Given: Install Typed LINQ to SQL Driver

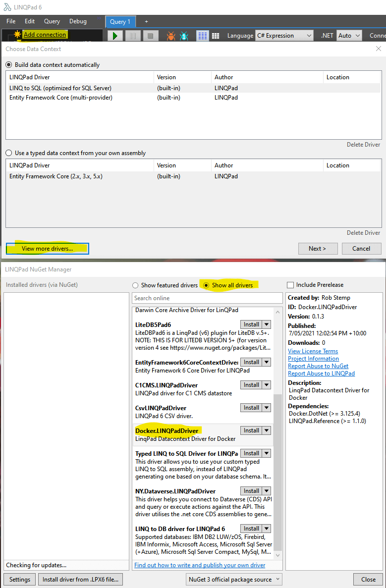Looking at the screenshot, I should point(251,453).
